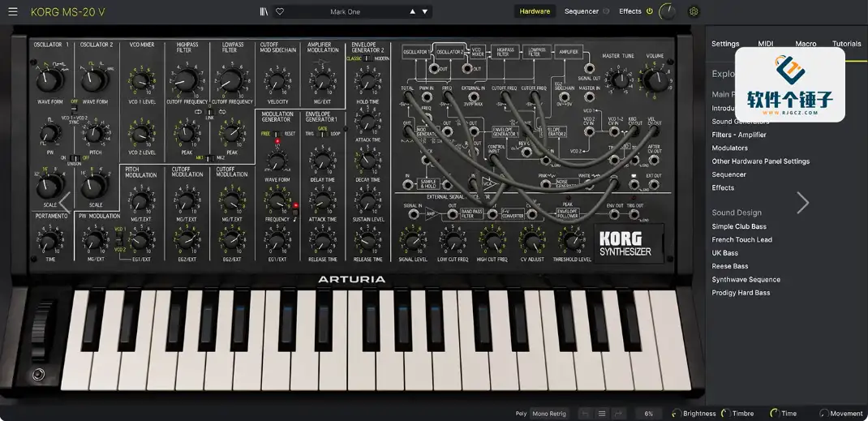Screen dimensions: 868x421
Task: Switch to the Sequencer view
Action: 582,11
